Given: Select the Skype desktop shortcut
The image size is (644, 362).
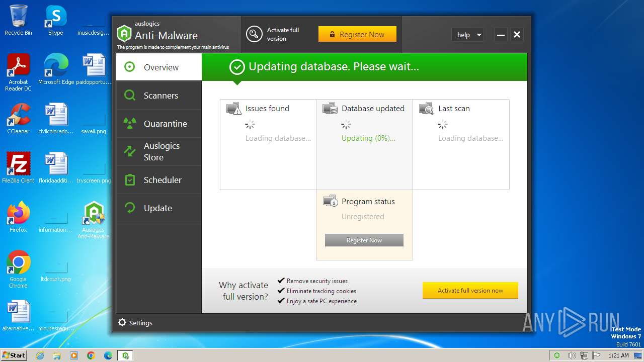Looking at the screenshot, I should tap(56, 20).
